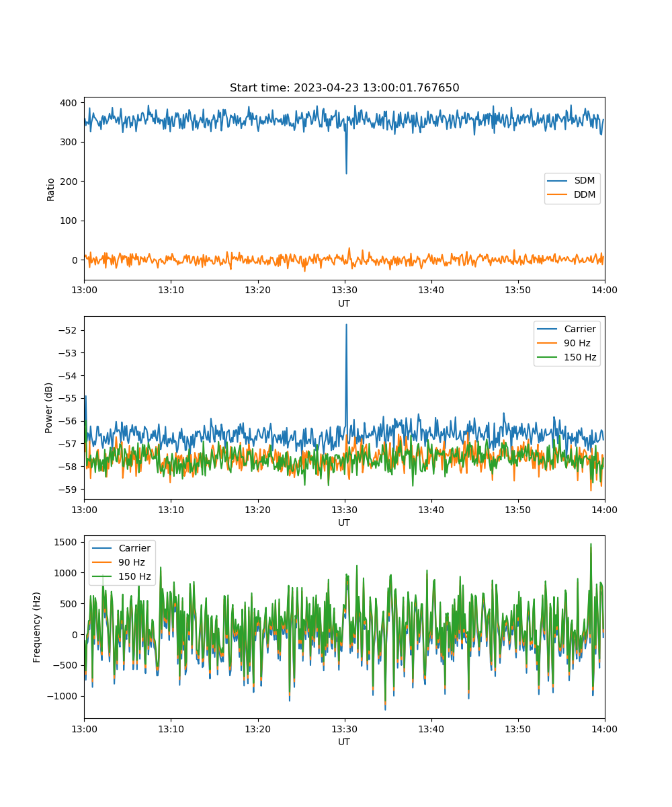The image size is (672, 807).
Task: Click the 0 tick on the Frequency axis
Action: coord(76,635)
